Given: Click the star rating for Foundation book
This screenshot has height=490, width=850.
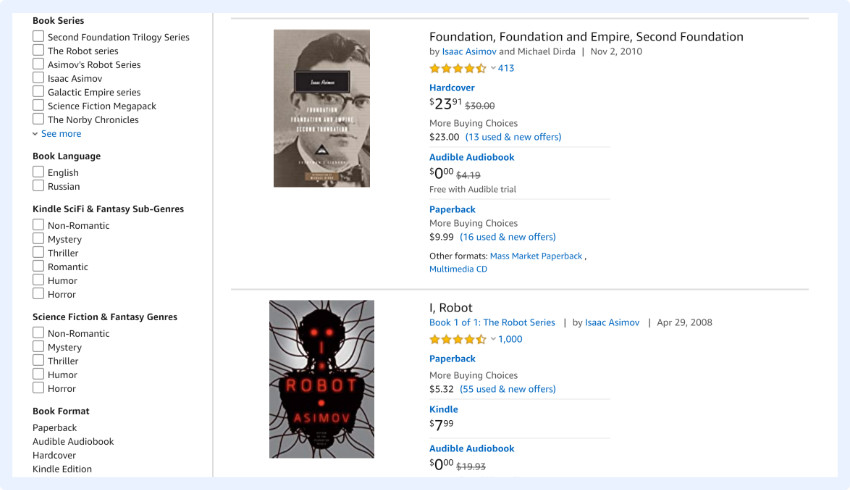Looking at the screenshot, I should pyautogui.click(x=457, y=68).
